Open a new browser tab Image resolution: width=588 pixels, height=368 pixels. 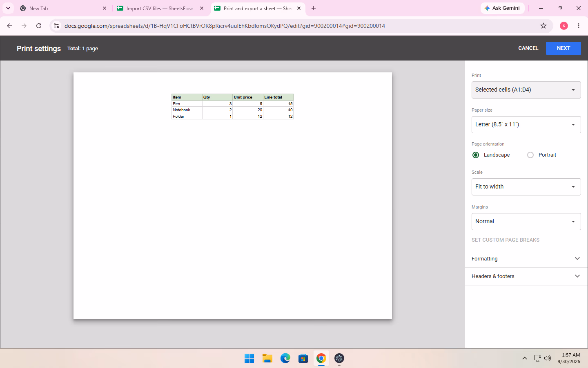pyautogui.click(x=314, y=8)
